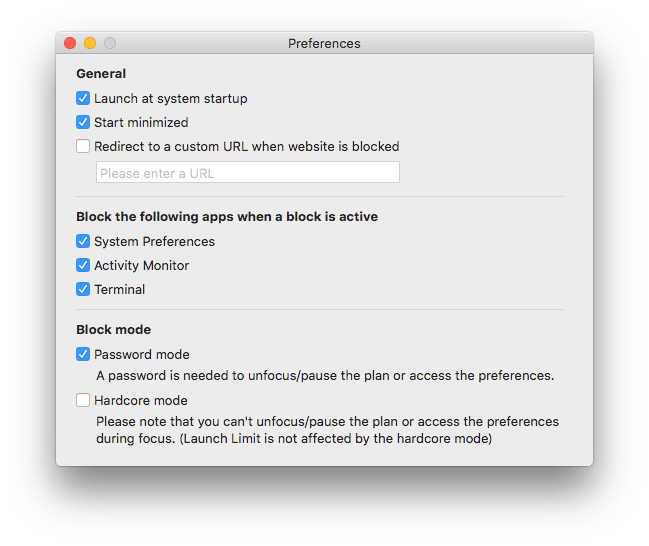Uncheck the Start minimized option
The image size is (649, 546).
pos(83,123)
